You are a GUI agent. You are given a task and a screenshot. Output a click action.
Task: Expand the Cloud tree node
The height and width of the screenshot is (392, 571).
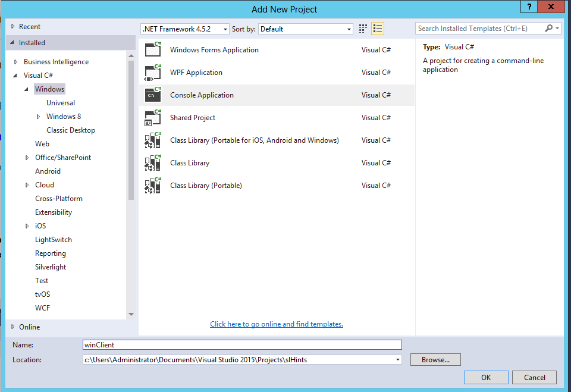tap(27, 185)
